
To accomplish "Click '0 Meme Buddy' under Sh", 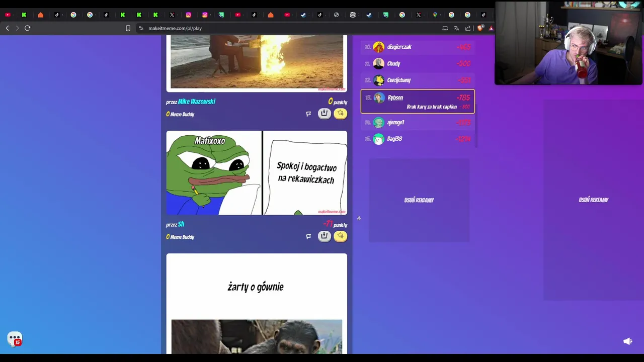I will pyautogui.click(x=180, y=237).
